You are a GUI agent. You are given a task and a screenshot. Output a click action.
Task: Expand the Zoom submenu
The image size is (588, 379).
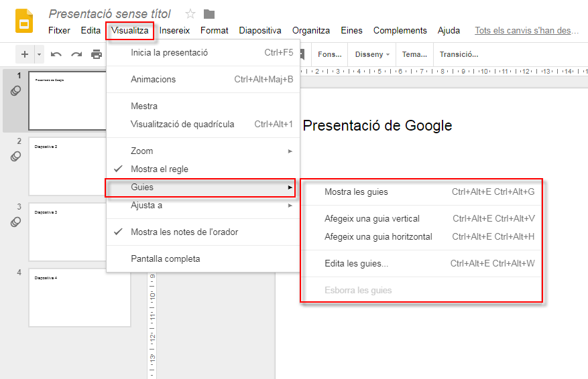(203, 151)
